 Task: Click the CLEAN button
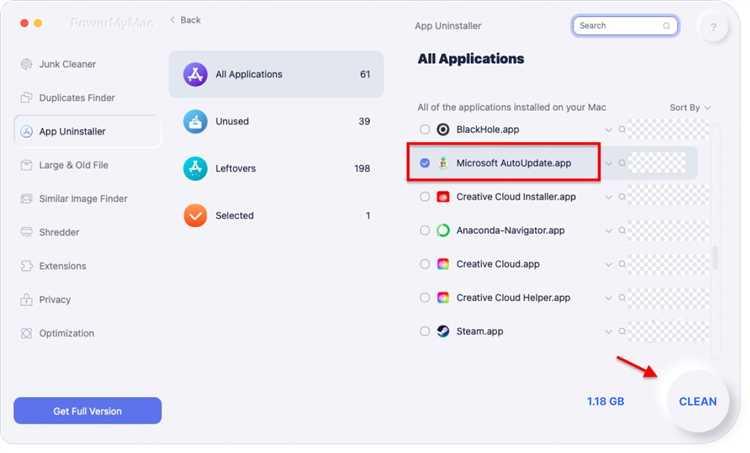coord(698,401)
